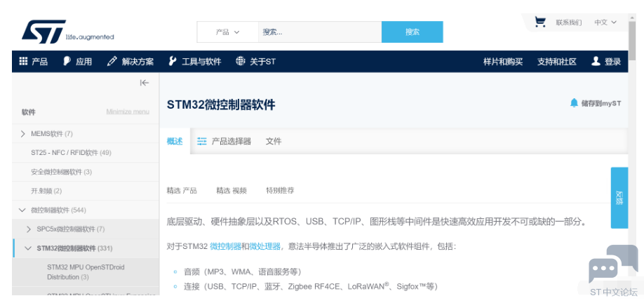The width and height of the screenshot is (644, 303).
Task: Expand the MEMS软件 (7) tree item
Action: pyautogui.click(x=23, y=134)
